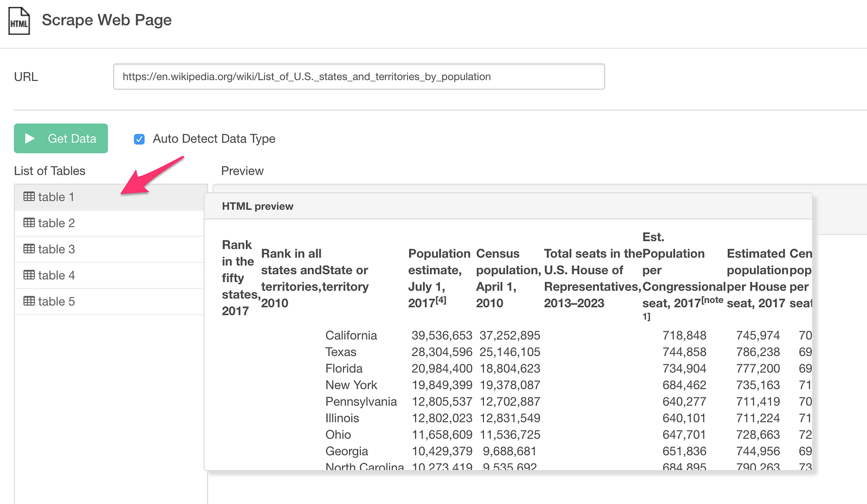Click the table grid icon beside table 4
Image resolution: width=867 pixels, height=504 pixels.
point(29,275)
